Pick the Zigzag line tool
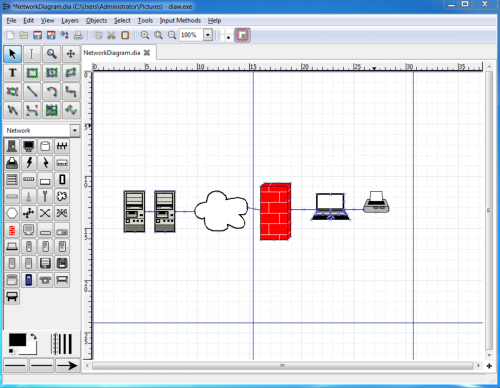The height and width of the screenshot is (388, 500). coord(71,91)
